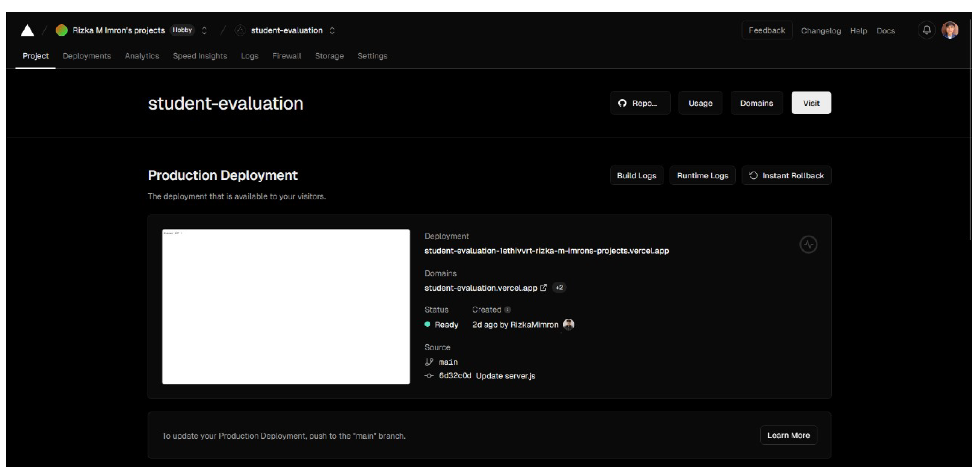Viewport: 980px width, 473px height.
Task: Expand the team switcher chevrons
Action: coord(204,30)
